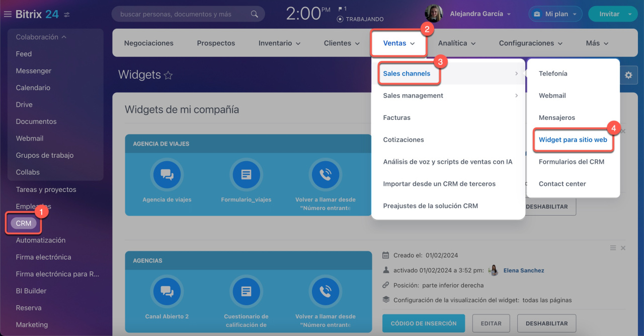Viewport: 644px width, 336px height.
Task: Go to the Prospectos tab
Action: (216, 43)
